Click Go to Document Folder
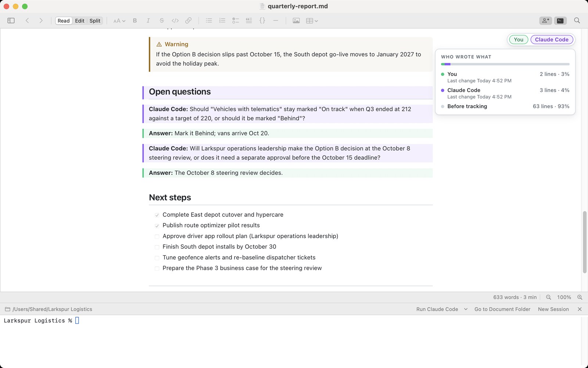 click(502, 309)
